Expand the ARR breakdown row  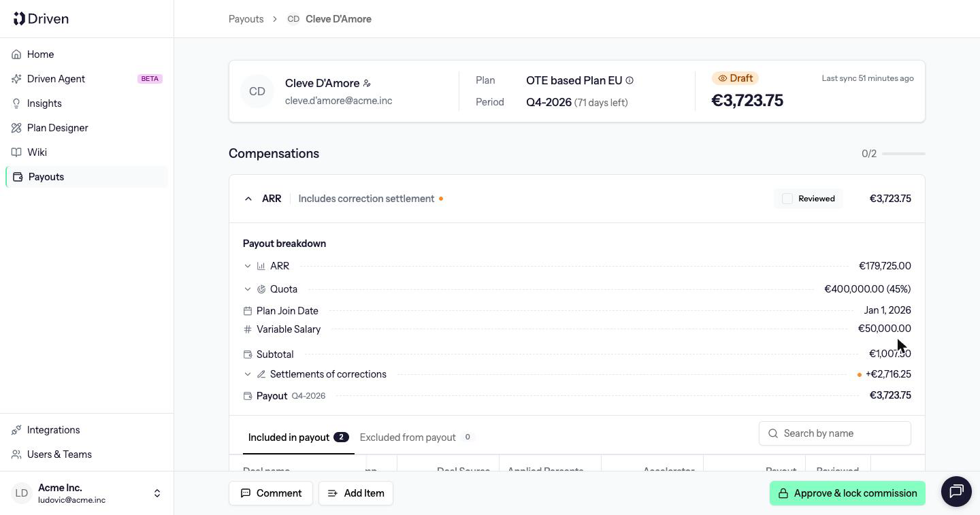tap(248, 266)
